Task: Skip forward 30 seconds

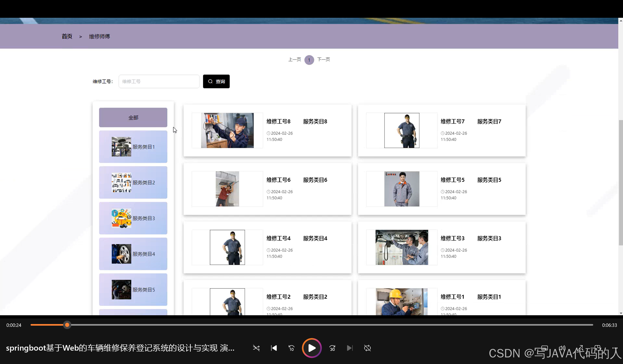Action: pos(332,348)
